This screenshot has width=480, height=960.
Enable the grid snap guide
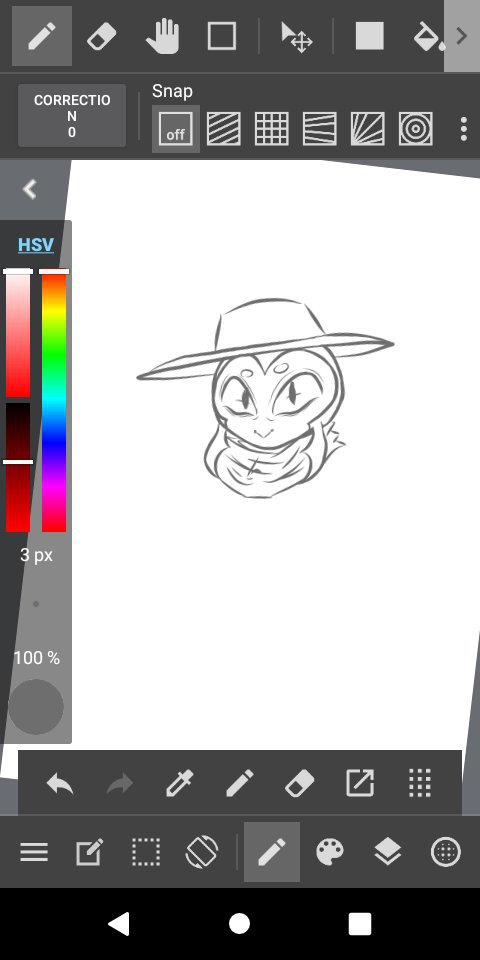pos(272,129)
